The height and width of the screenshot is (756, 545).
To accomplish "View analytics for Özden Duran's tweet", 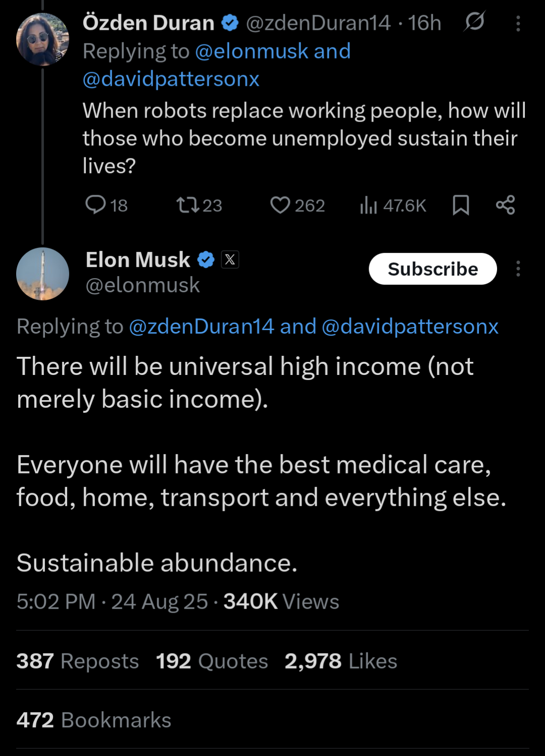I will pyautogui.click(x=369, y=205).
